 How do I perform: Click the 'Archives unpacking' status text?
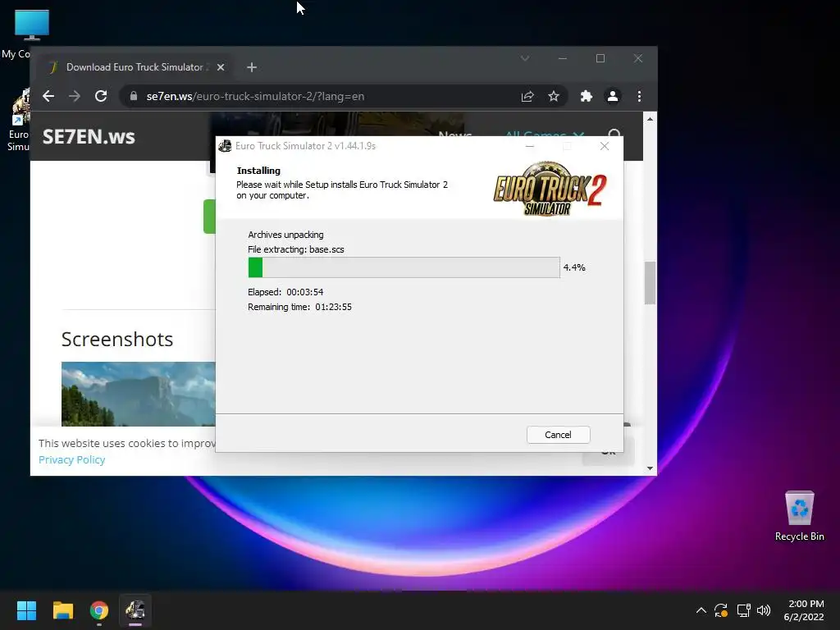point(285,235)
